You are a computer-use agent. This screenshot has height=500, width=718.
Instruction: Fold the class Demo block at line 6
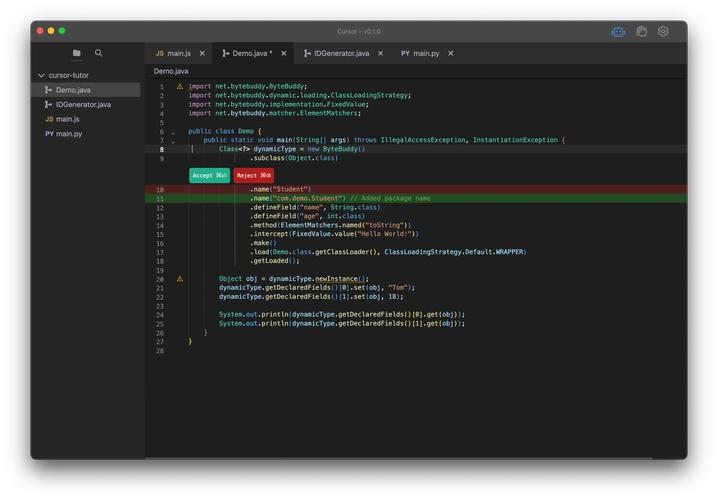pyautogui.click(x=172, y=132)
